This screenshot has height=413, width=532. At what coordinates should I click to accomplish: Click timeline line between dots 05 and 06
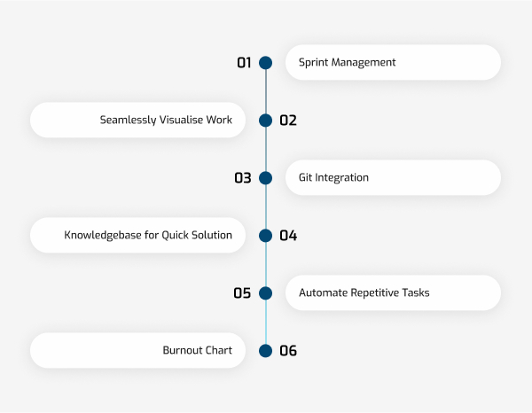point(266,322)
